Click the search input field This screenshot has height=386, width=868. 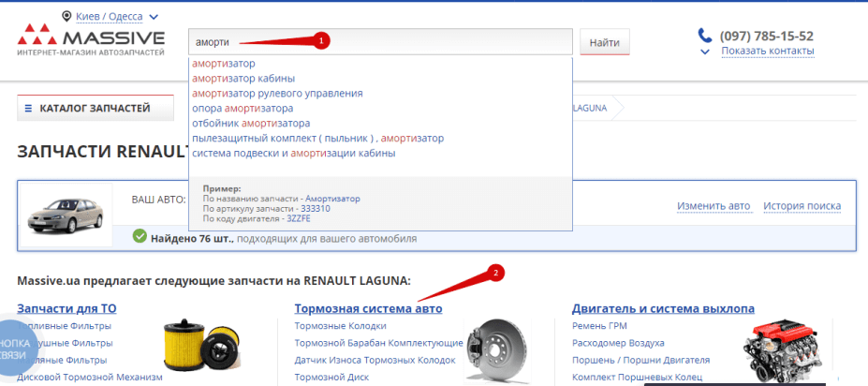click(380, 41)
